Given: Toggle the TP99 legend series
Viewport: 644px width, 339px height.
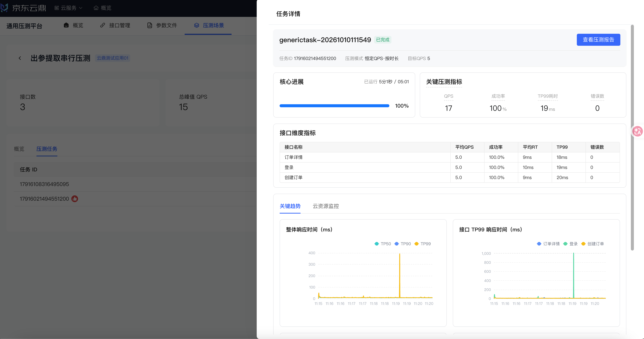Looking at the screenshot, I should tap(423, 244).
